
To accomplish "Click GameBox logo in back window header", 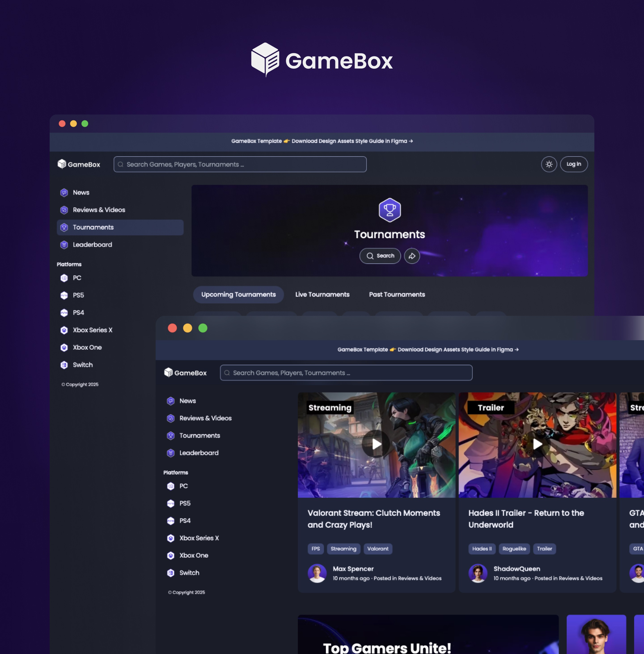I will (x=79, y=164).
